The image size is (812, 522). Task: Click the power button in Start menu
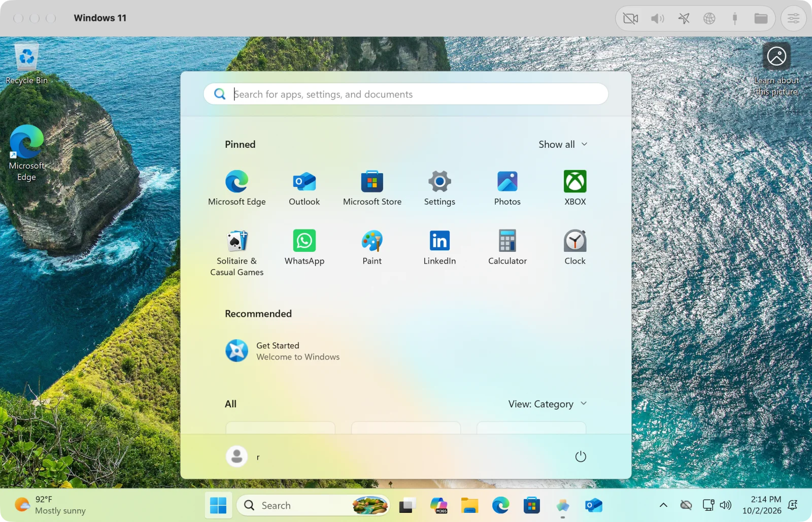[x=581, y=456]
